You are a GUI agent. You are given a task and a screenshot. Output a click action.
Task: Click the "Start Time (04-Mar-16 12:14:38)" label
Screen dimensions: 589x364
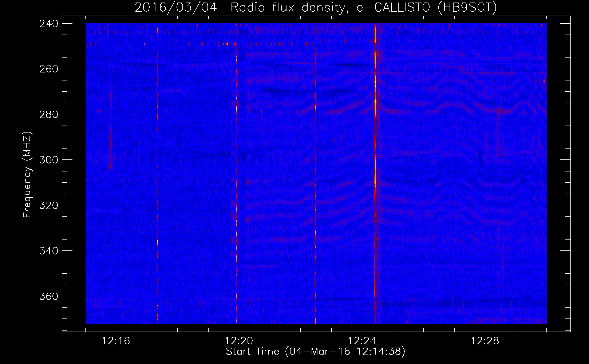[316, 352]
